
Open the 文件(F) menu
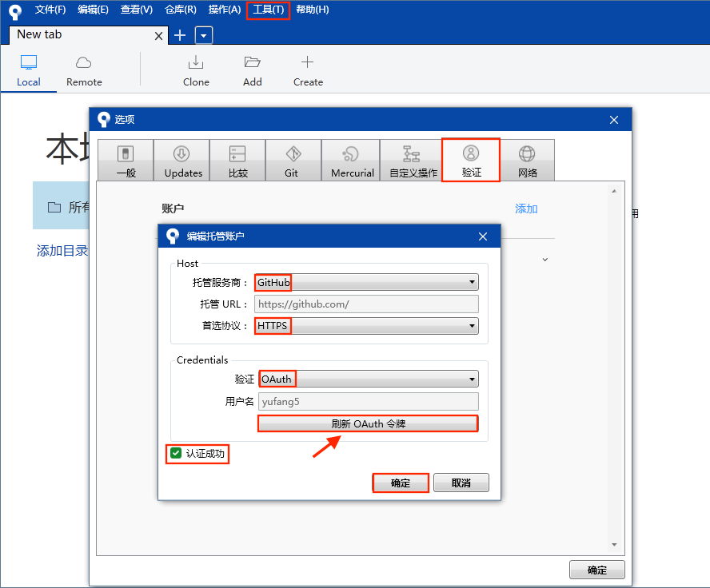click(x=50, y=10)
